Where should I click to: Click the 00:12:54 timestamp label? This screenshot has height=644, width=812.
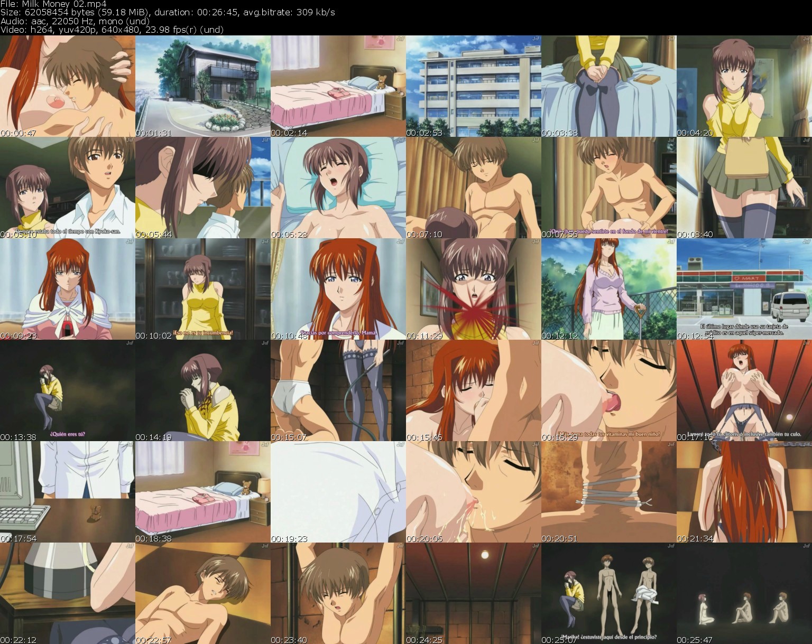[x=695, y=336]
